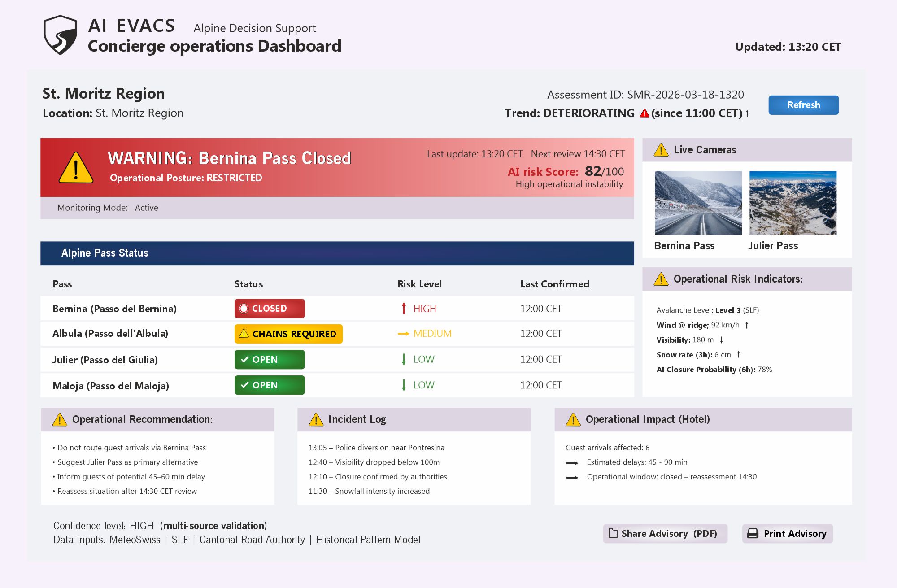Click the yellow right arrow next to MEDIUM
The image size is (897, 588).
pyautogui.click(x=404, y=334)
